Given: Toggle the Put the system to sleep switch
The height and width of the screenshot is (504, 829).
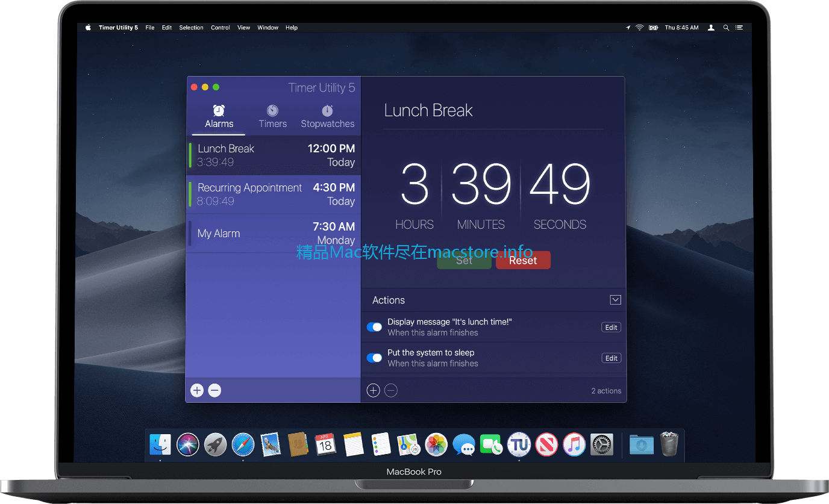Looking at the screenshot, I should (x=374, y=358).
